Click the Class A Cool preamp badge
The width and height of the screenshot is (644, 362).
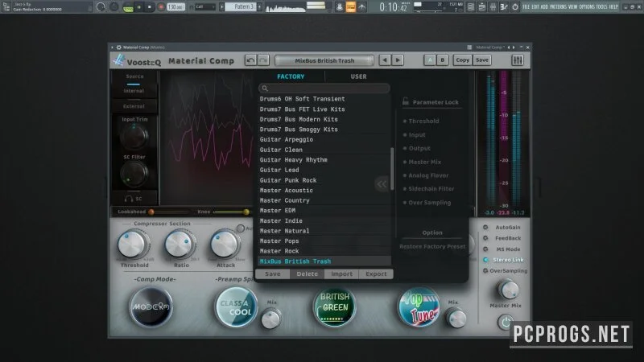tap(236, 307)
